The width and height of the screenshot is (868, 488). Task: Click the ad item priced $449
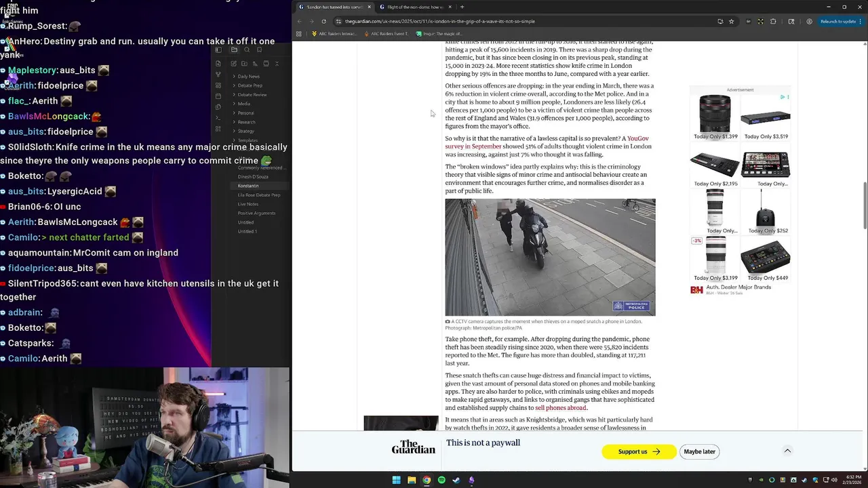(766, 258)
